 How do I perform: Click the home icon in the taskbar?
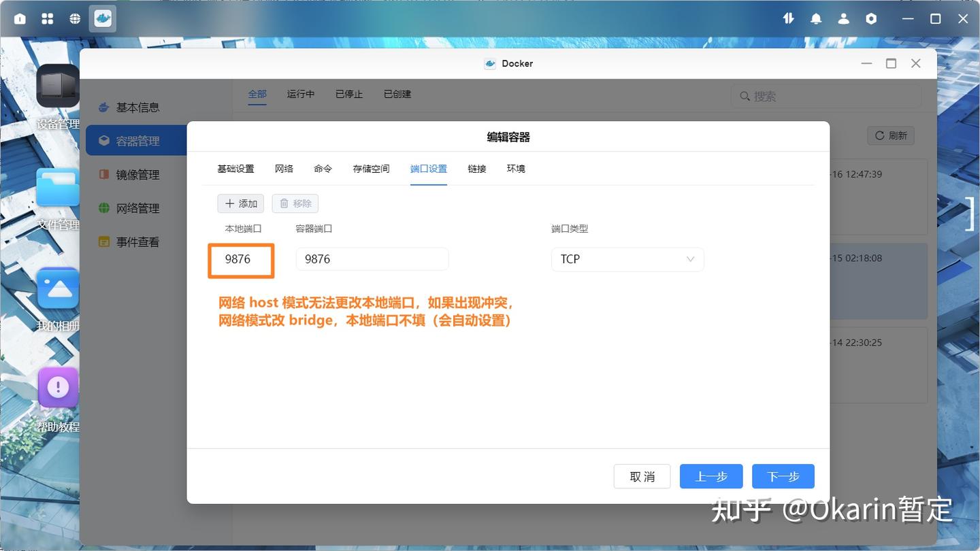tap(19, 18)
